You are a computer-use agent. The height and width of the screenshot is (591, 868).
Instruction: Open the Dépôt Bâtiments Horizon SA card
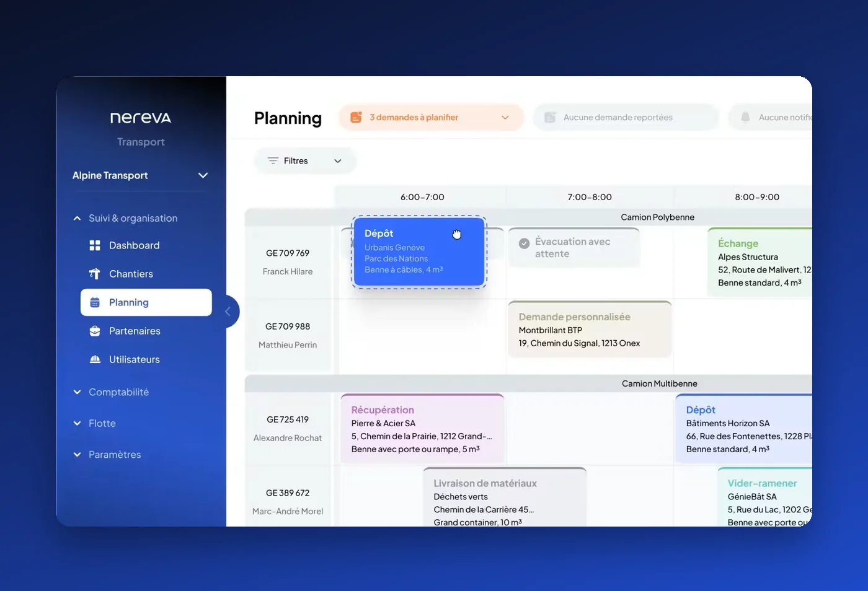744,428
